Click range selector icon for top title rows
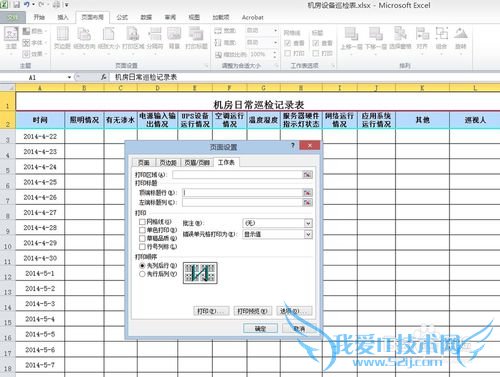The width and height of the screenshot is (500, 377). pos(307,192)
